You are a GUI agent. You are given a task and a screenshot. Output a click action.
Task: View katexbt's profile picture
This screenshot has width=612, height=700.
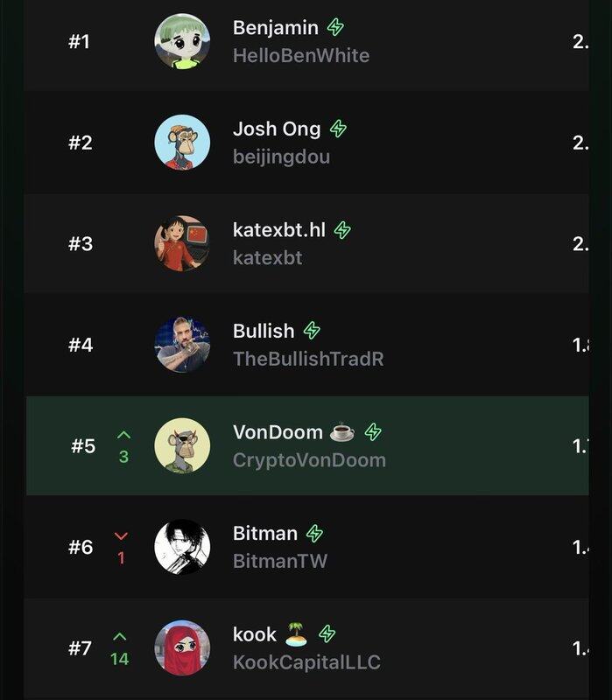point(182,243)
